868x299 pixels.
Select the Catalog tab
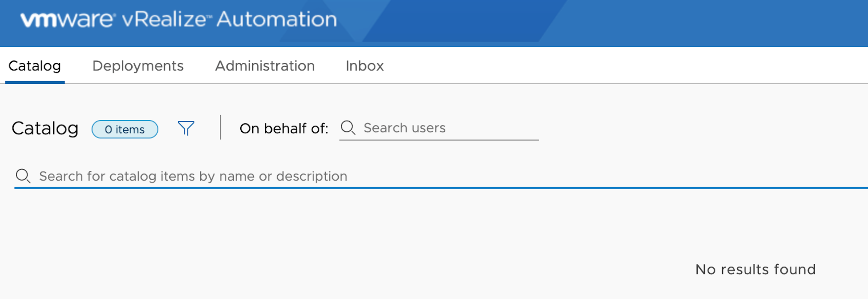click(35, 66)
